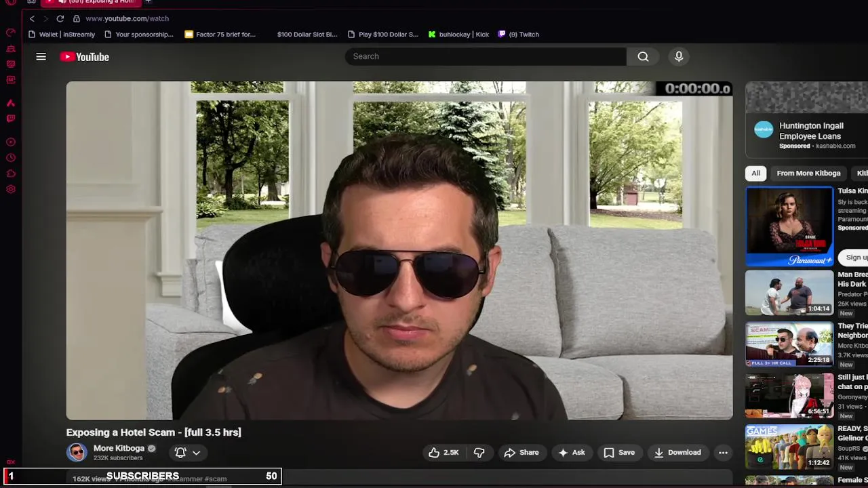The image size is (868, 488).
Task: Click the www.youtube.com/watch address bar
Action: pos(127,19)
